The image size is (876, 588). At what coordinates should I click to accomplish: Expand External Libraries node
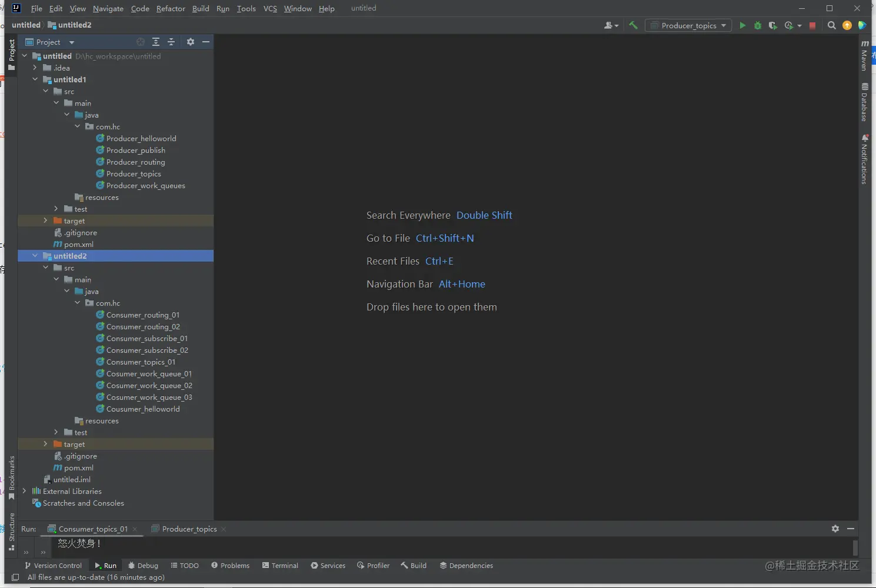pos(25,491)
